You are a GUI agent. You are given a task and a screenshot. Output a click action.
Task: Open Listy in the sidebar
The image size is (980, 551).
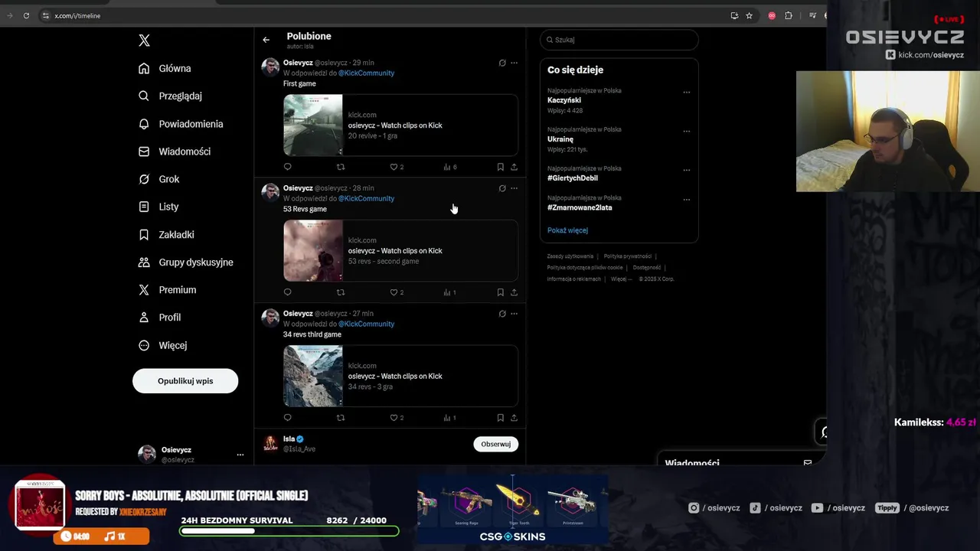coord(158,207)
